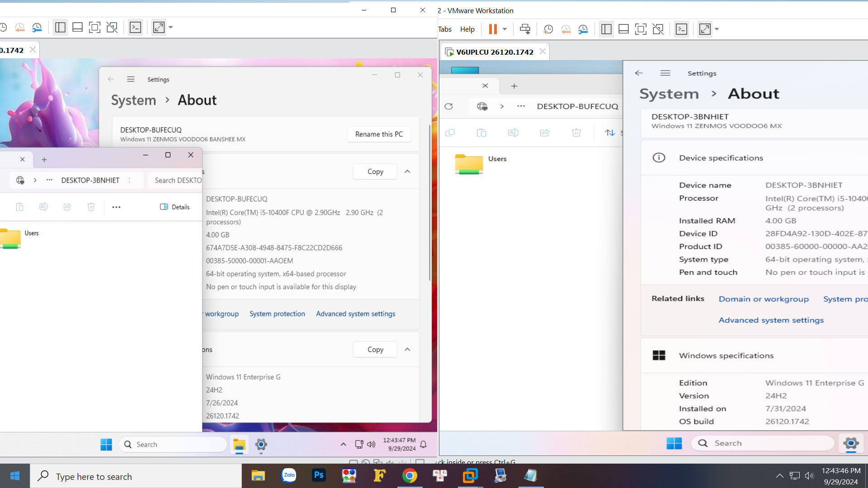Click unity mode icon in right VMware toolbar
This screenshot has height=488, width=868.
658,29
